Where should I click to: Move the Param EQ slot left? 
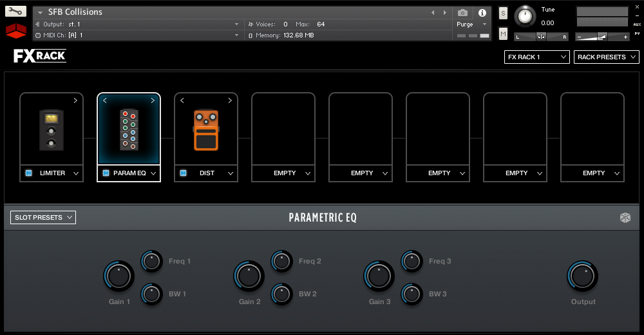coord(105,100)
